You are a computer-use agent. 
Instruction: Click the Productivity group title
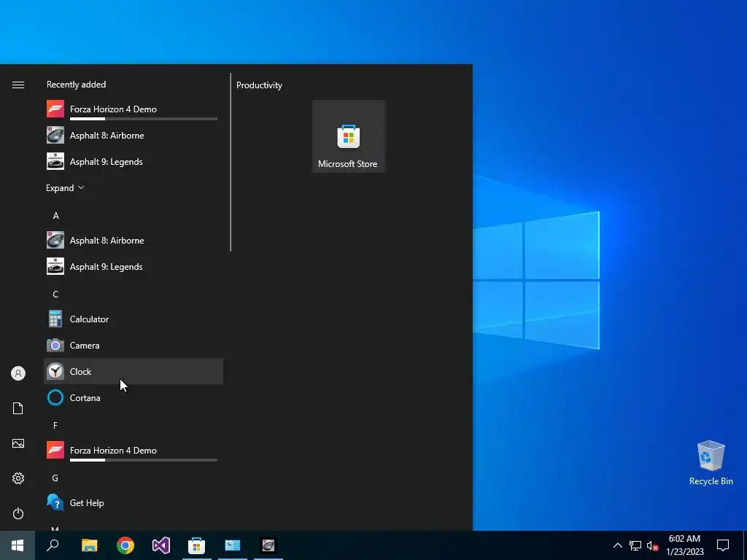(x=259, y=85)
